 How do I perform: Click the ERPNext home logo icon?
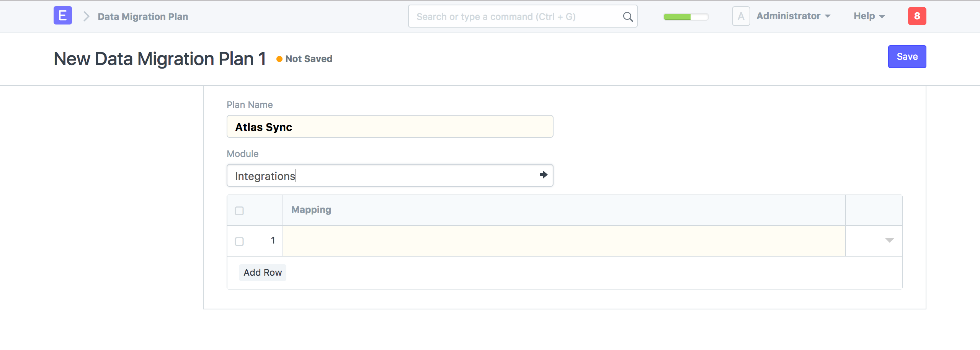point(62,16)
